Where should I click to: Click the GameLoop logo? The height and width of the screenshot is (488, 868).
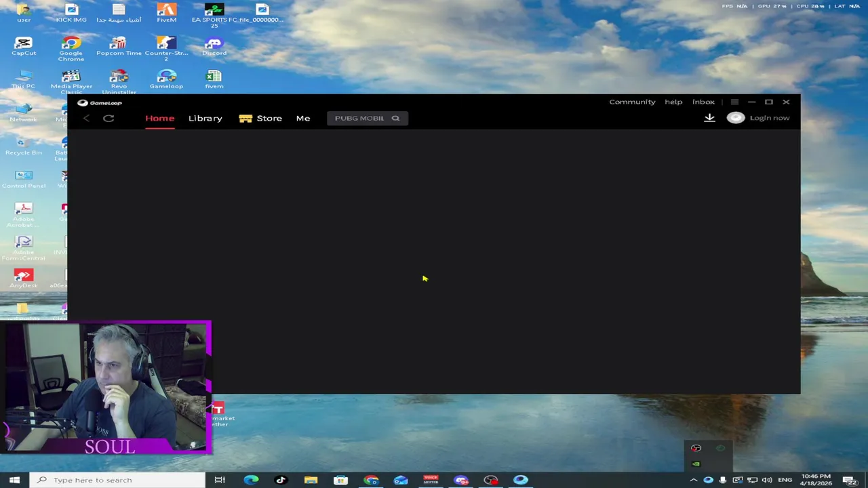point(100,103)
